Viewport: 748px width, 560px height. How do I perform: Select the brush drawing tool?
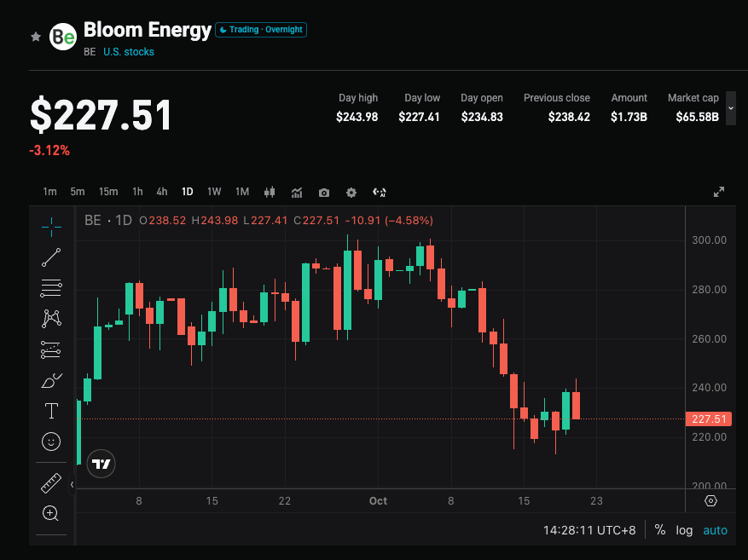pos(51,380)
